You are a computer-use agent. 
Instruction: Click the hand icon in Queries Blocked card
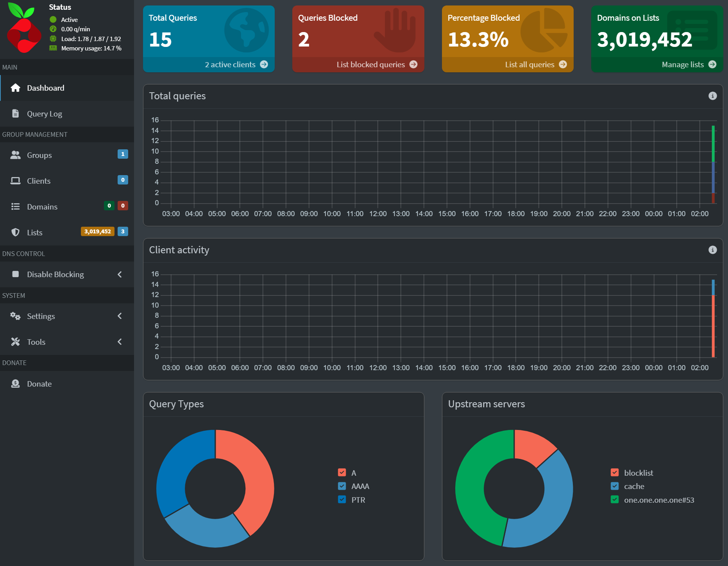click(x=395, y=30)
